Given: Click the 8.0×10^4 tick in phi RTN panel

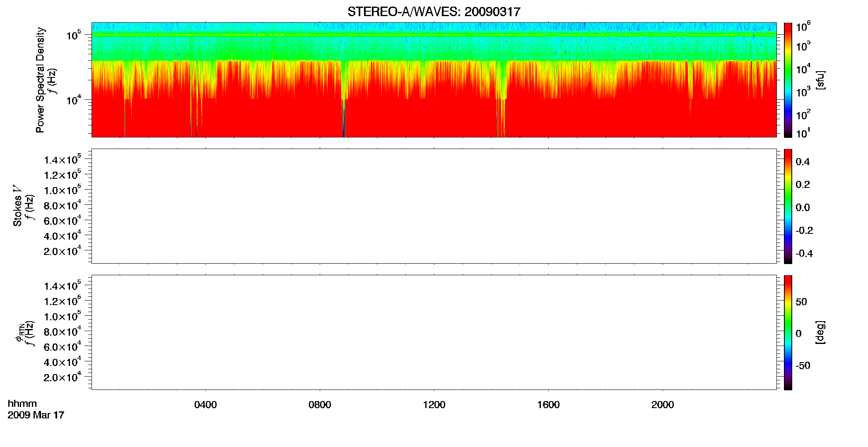Looking at the screenshot, I should click(62, 331).
